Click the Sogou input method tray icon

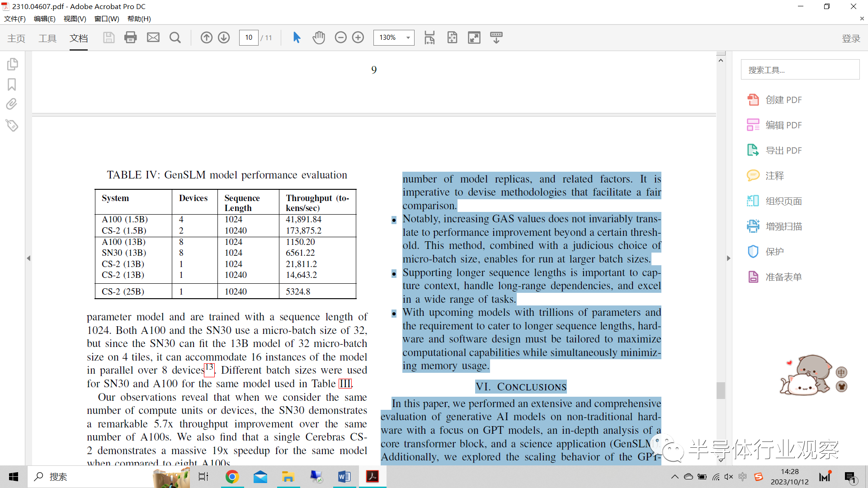[x=759, y=477]
